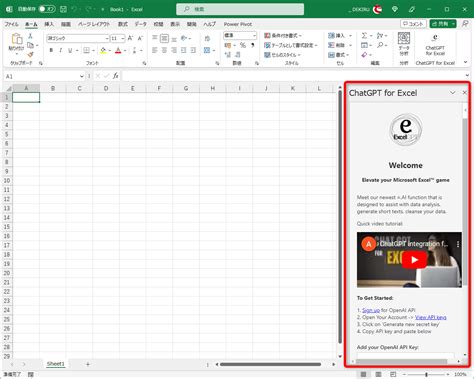Open the ChatGPT for Excel pane options chevron

pyautogui.click(x=452, y=92)
